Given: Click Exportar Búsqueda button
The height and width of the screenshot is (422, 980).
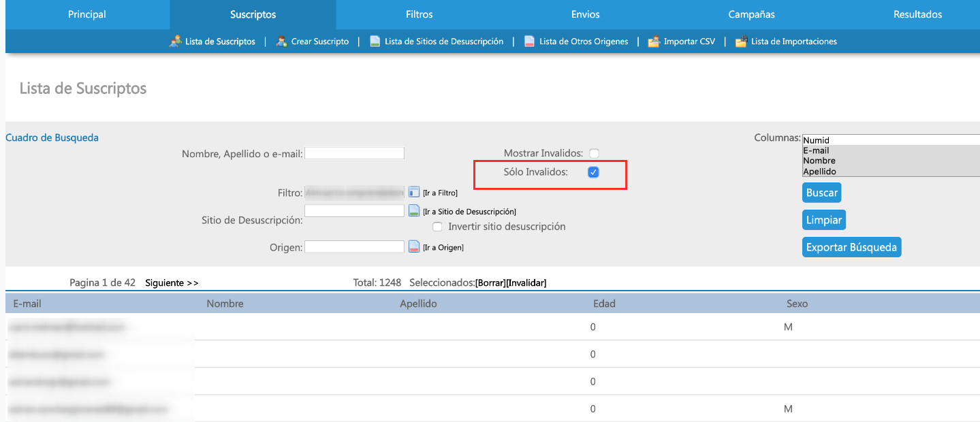Looking at the screenshot, I should tap(851, 247).
